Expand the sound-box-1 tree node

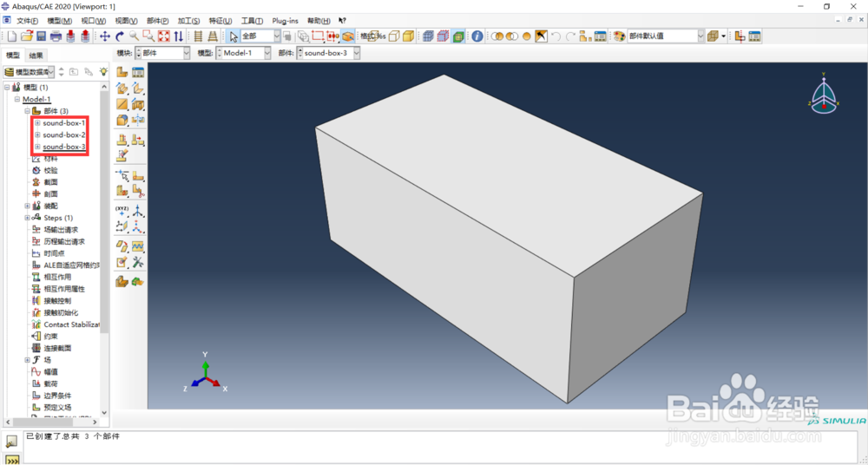pyautogui.click(x=37, y=123)
